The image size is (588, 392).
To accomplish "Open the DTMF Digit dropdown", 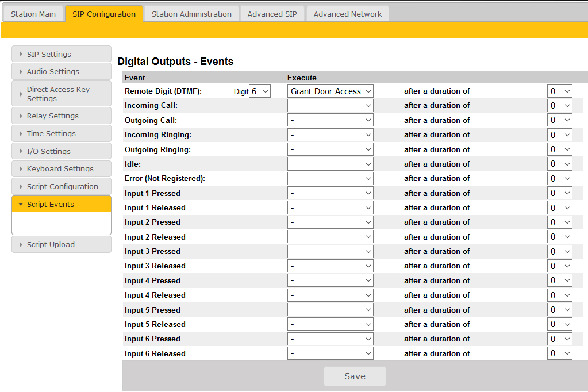I will coord(259,91).
